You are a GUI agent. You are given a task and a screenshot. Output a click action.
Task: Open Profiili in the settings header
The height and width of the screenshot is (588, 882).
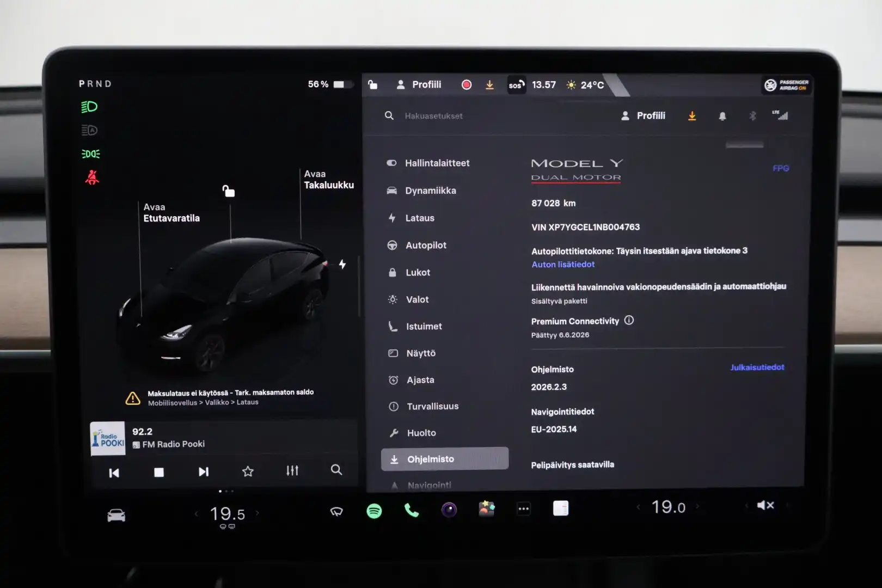click(x=644, y=115)
